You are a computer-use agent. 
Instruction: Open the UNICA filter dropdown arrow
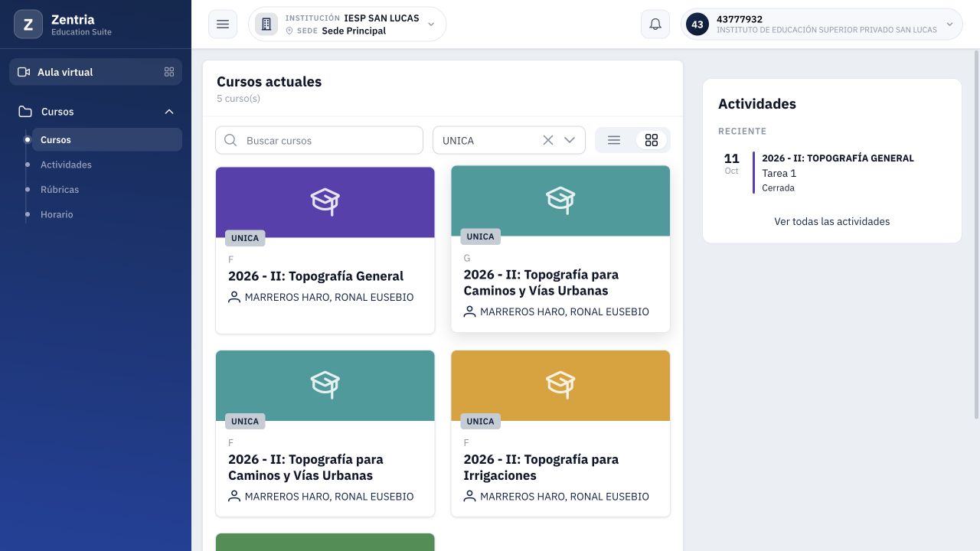pyautogui.click(x=570, y=140)
